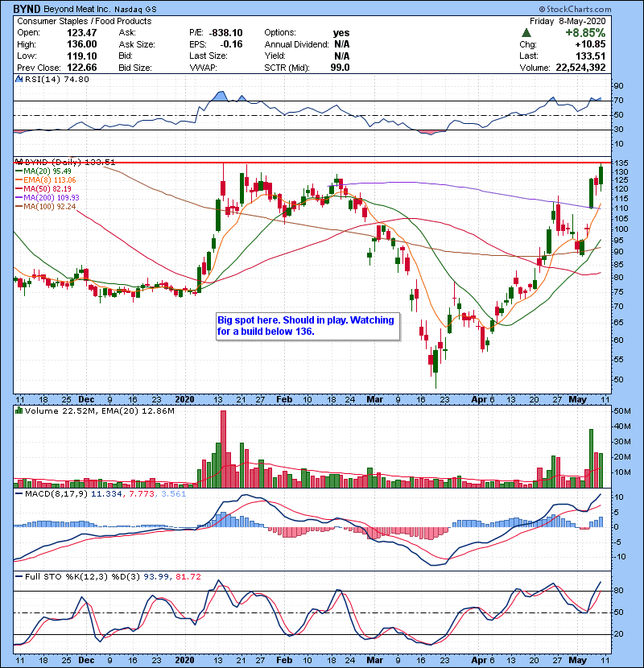The height and width of the screenshot is (668, 644).
Task: Click the 135 price axis label
Action: (x=621, y=163)
